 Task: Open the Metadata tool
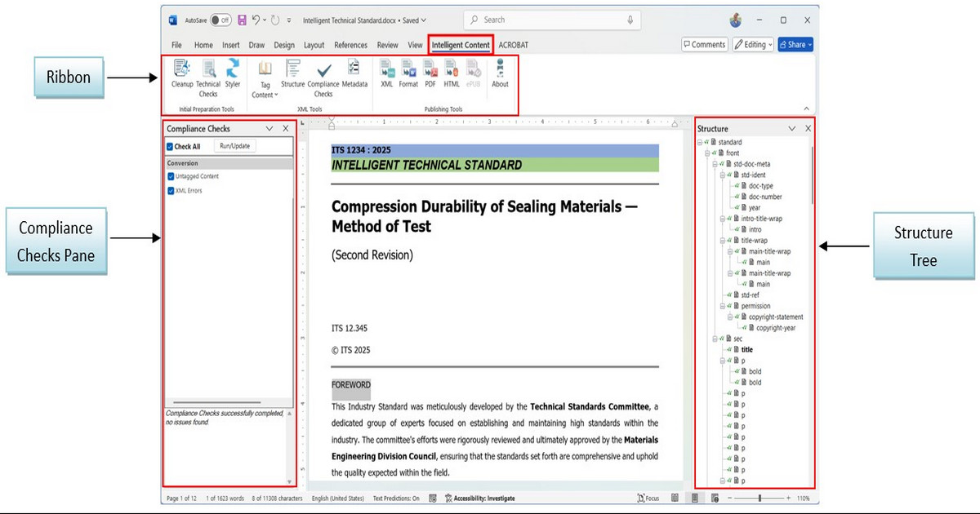pos(354,73)
